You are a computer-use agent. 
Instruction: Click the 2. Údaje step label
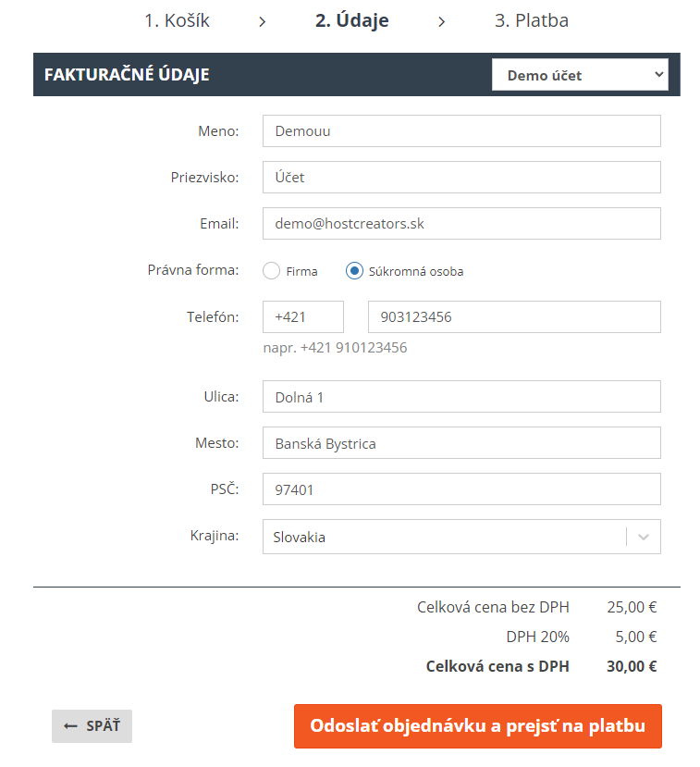click(352, 20)
